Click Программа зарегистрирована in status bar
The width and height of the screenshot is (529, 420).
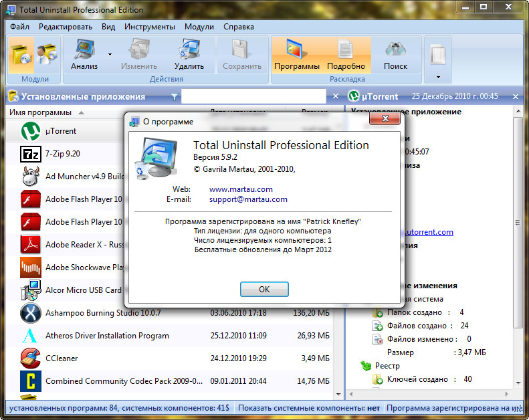(454, 408)
